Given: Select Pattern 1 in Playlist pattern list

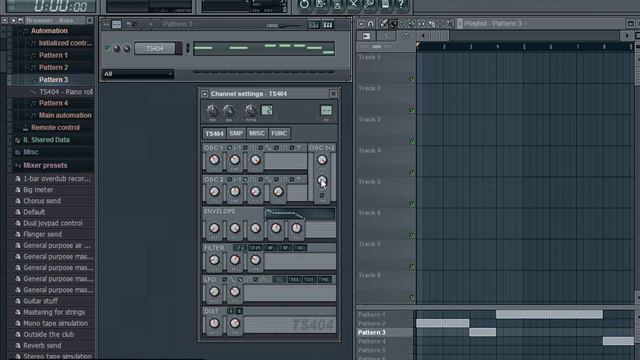Looking at the screenshot, I should [x=371, y=315].
